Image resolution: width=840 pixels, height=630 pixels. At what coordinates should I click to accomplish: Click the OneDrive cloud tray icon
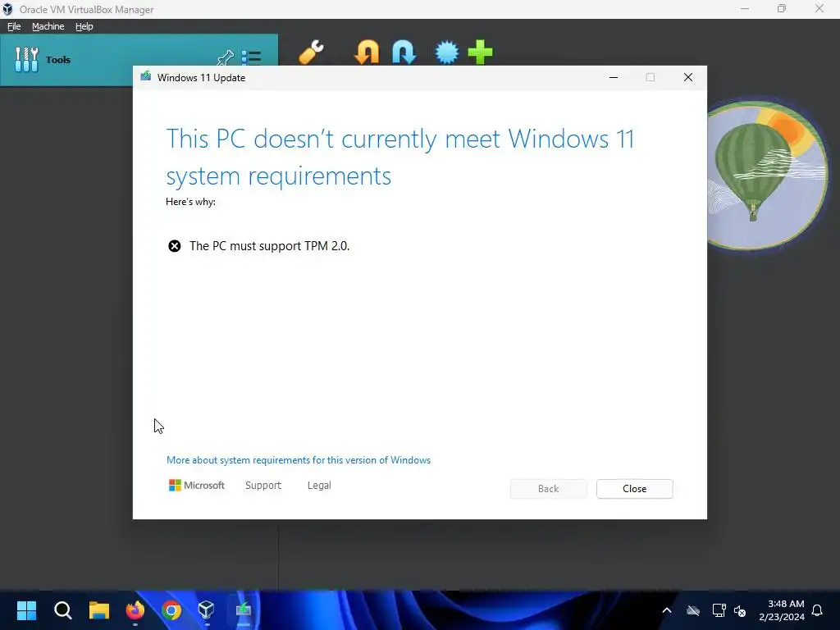click(693, 610)
